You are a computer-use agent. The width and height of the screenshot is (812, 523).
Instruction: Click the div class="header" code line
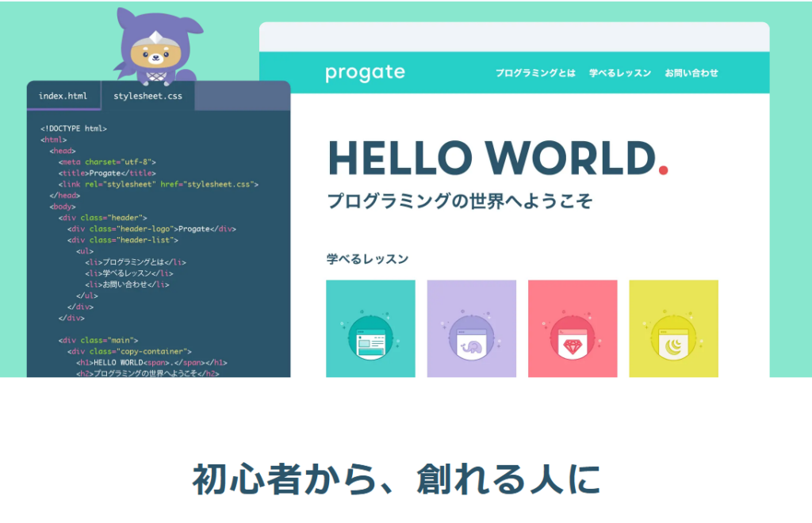coord(102,218)
